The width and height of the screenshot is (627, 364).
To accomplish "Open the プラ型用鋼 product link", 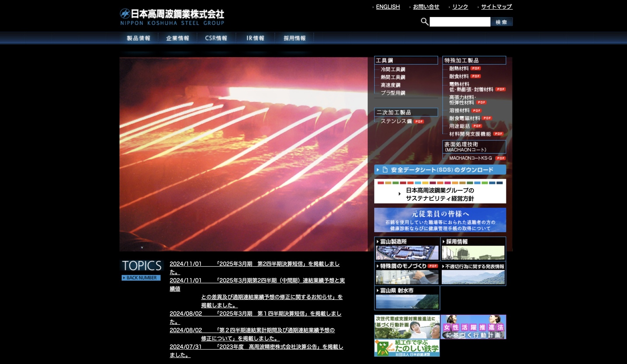I will coord(393,93).
